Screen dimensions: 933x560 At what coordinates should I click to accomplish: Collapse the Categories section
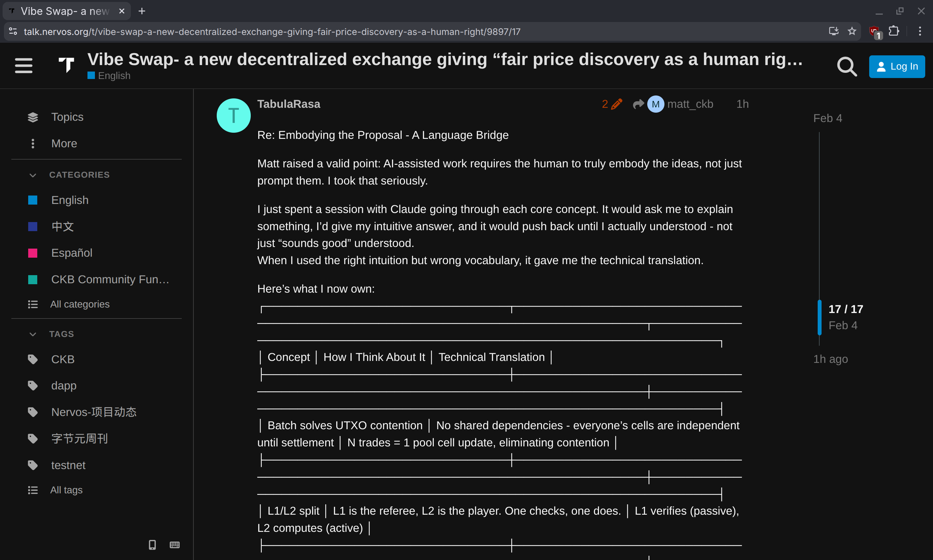33,175
